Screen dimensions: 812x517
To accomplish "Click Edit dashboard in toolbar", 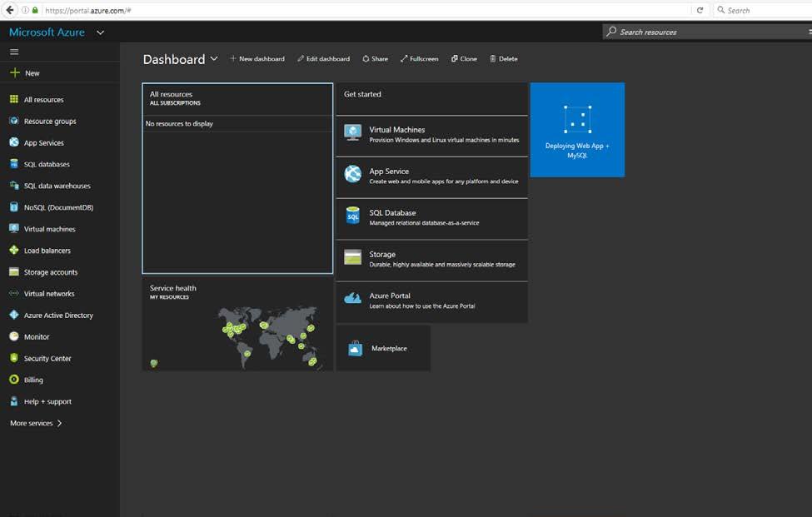I will (x=324, y=59).
